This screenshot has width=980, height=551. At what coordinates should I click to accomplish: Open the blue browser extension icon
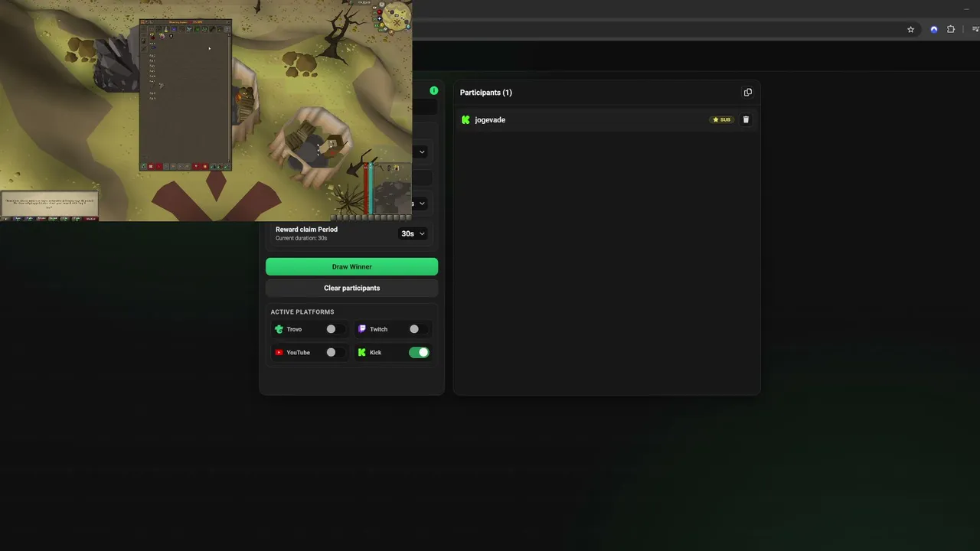(x=933, y=30)
